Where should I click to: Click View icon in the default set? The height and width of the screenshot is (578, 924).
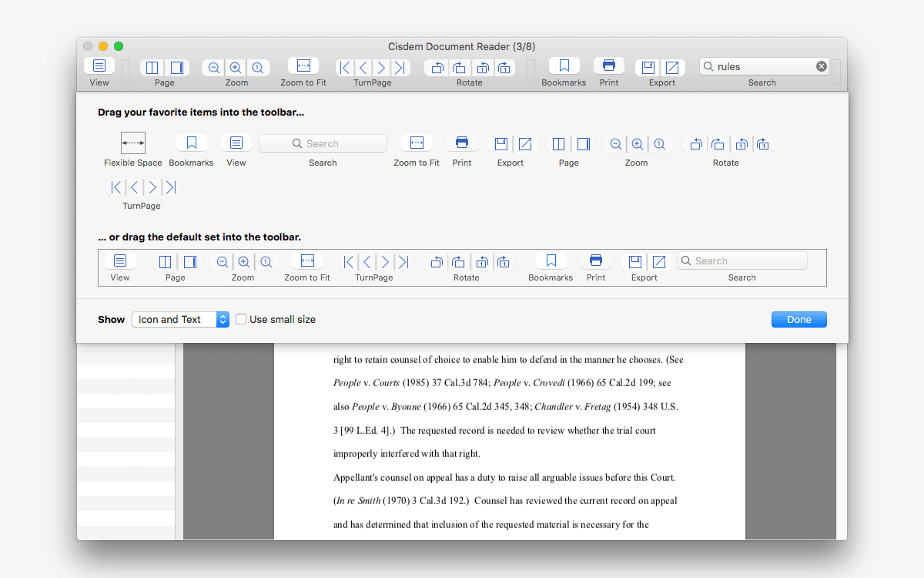pos(120,260)
